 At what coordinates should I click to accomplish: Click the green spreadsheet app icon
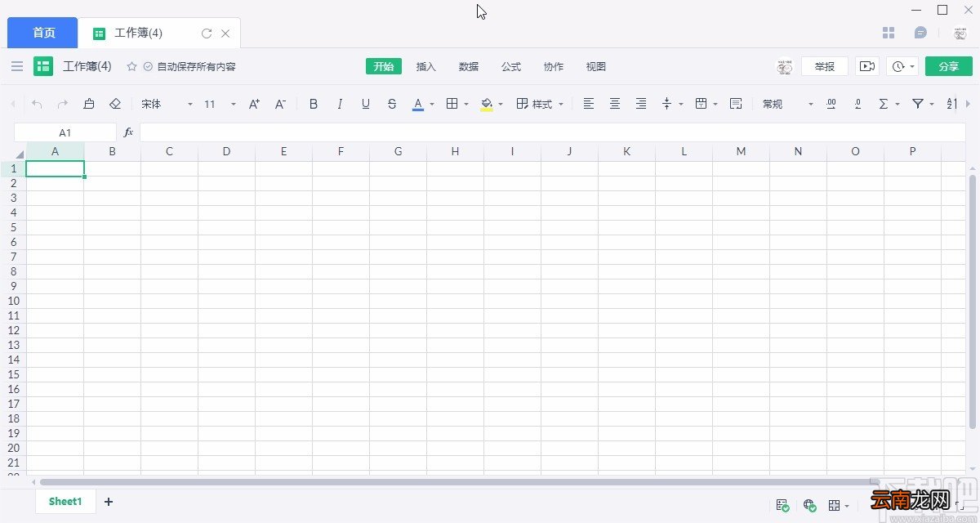(43, 66)
